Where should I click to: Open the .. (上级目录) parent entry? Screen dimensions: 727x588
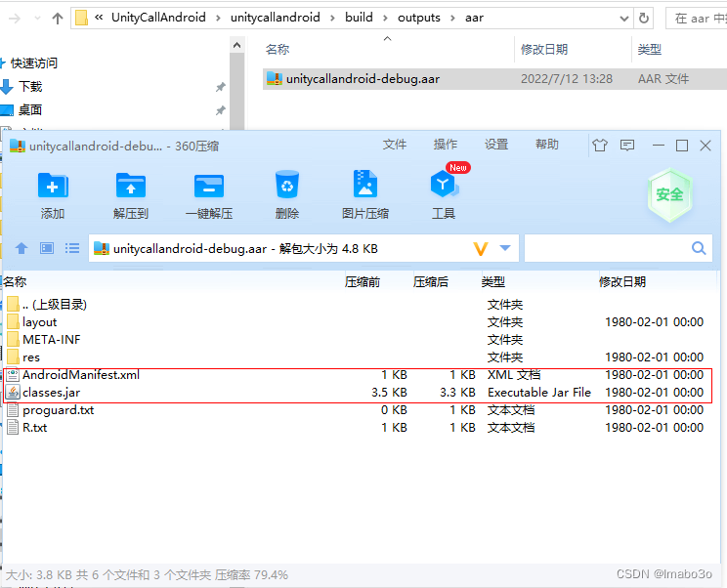point(55,305)
